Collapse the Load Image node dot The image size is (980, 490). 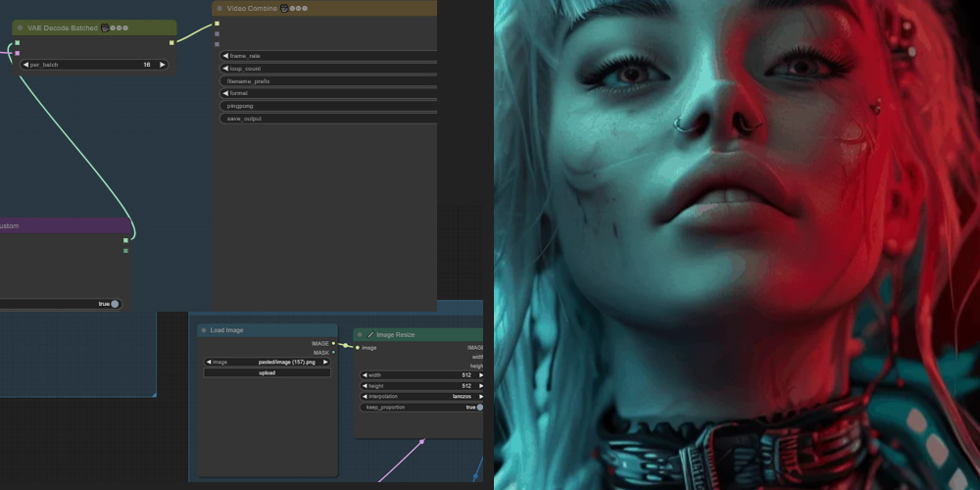click(204, 330)
